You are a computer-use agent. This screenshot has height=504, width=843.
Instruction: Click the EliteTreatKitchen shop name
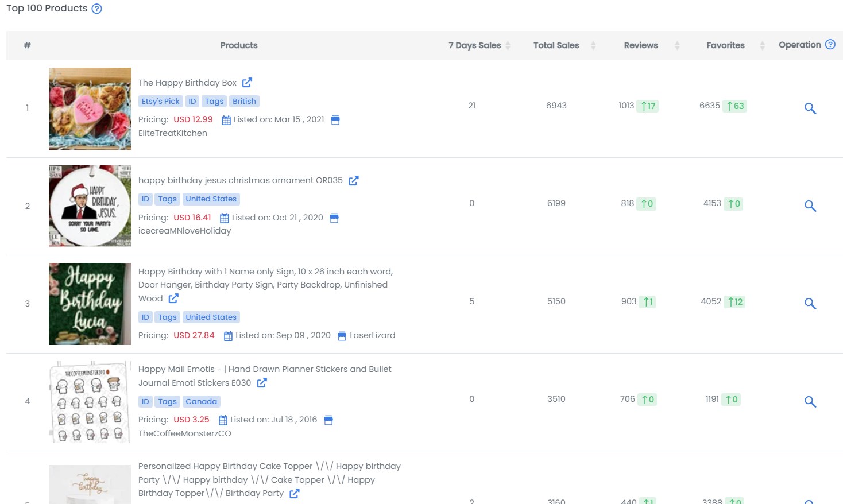173,133
